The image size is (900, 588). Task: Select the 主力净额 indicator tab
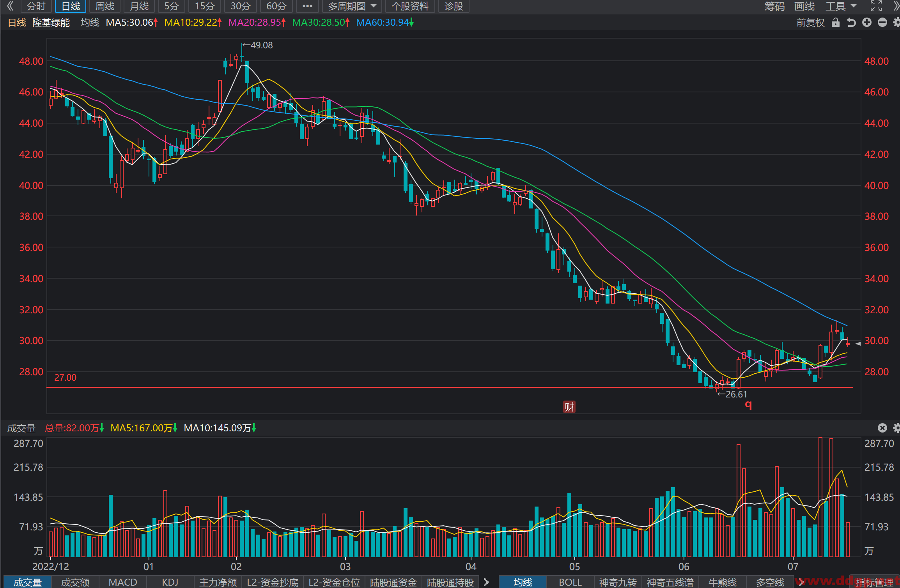218,582
